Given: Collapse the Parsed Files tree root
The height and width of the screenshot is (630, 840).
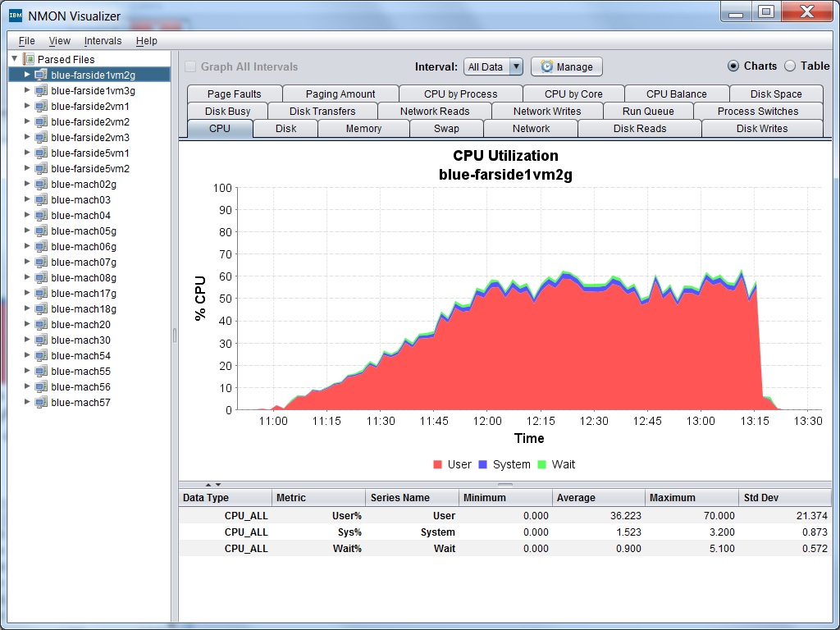Looking at the screenshot, I should 15,59.
